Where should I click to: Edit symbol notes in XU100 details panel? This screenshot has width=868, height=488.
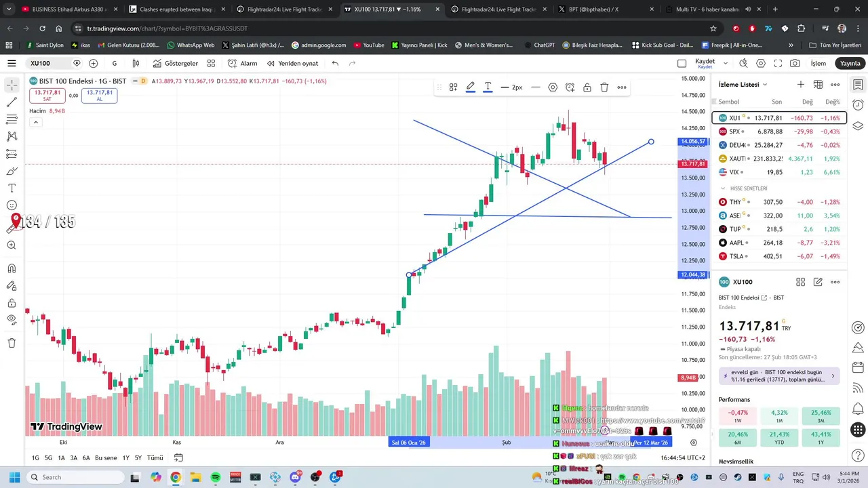(818, 282)
